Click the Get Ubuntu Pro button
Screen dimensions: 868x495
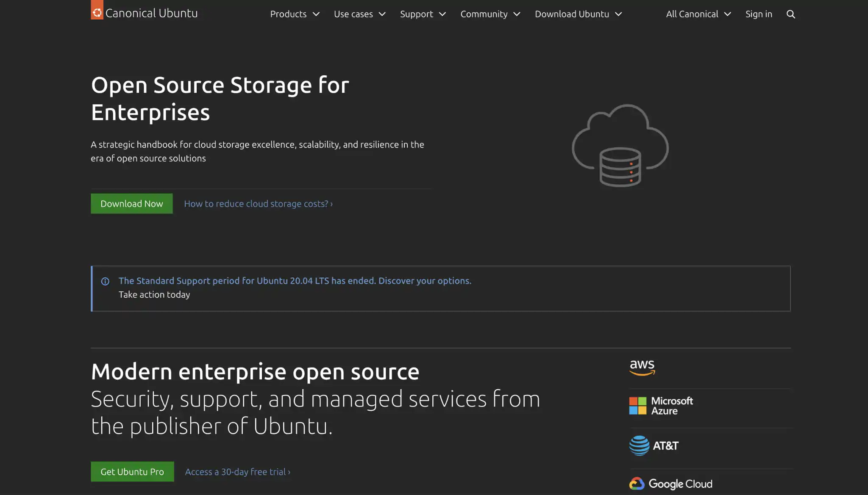(132, 472)
